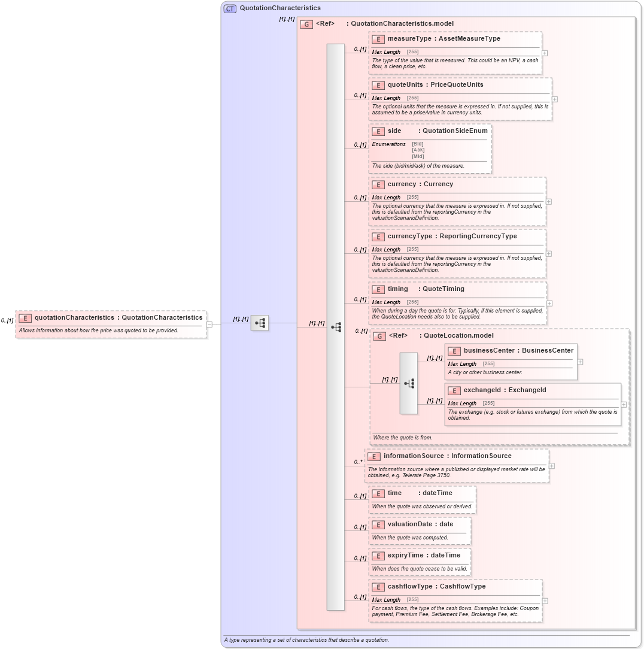The image size is (644, 649).
Task: Click the E icon of currency element
Action: (x=378, y=184)
